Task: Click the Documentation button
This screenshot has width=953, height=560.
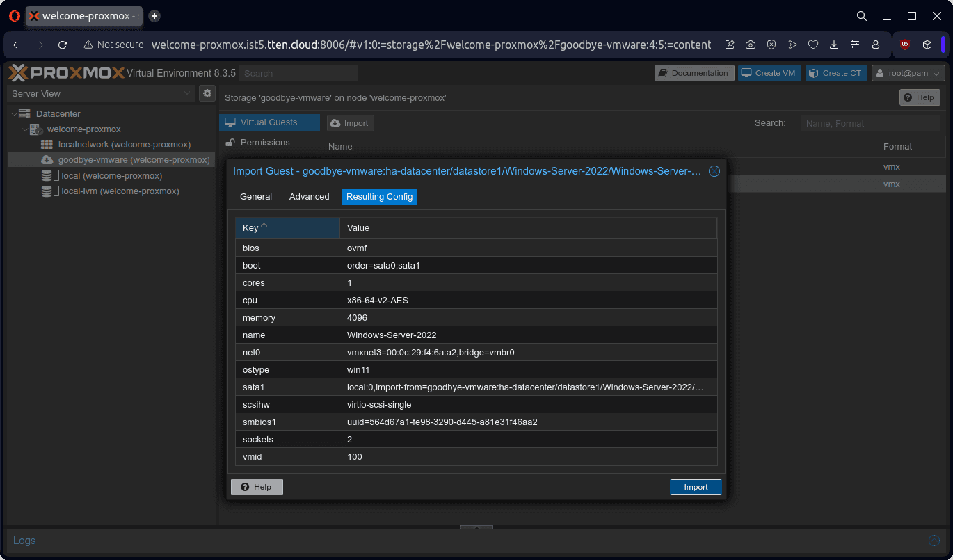Action: [x=694, y=73]
